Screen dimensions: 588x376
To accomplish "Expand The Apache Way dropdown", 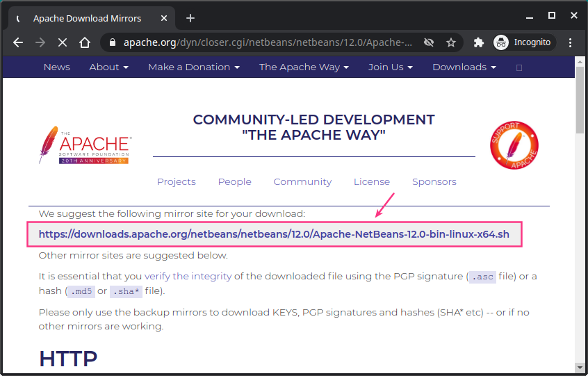I will click(304, 67).
